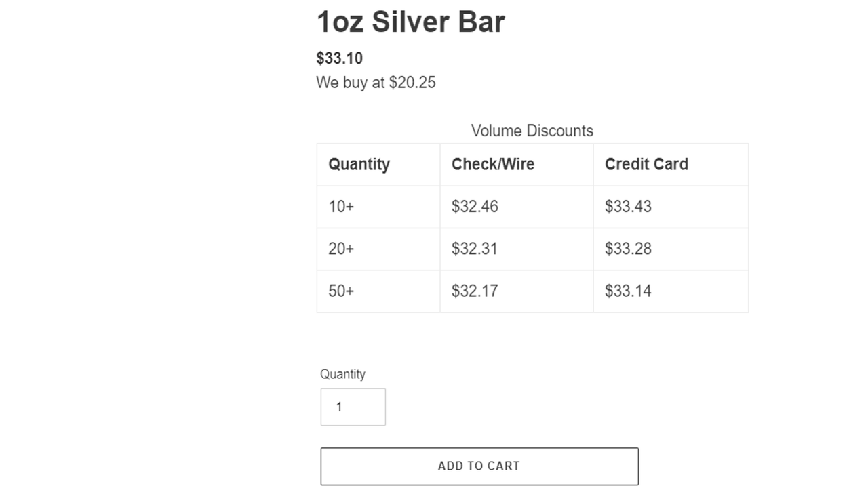
Task: Click the ADD TO CART button
Action: [479, 466]
